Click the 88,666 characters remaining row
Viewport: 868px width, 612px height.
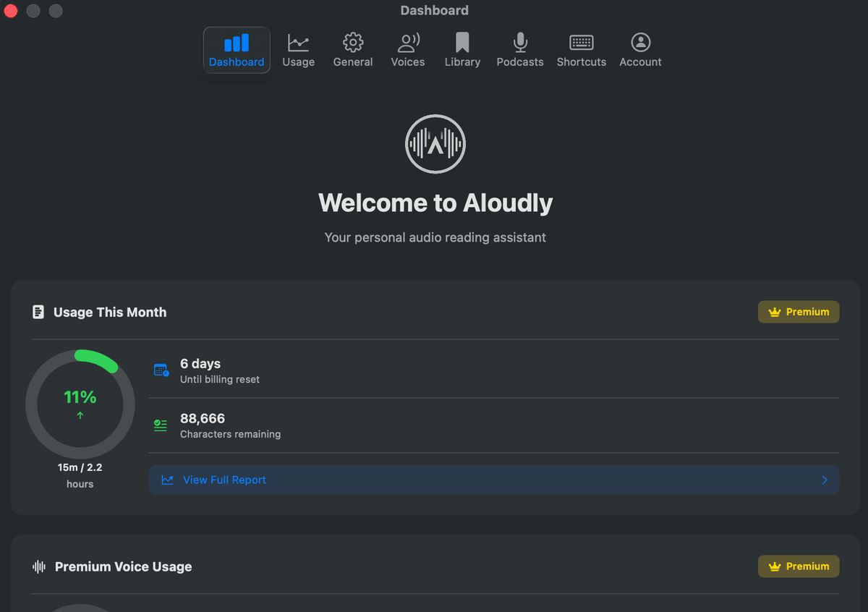click(x=494, y=425)
